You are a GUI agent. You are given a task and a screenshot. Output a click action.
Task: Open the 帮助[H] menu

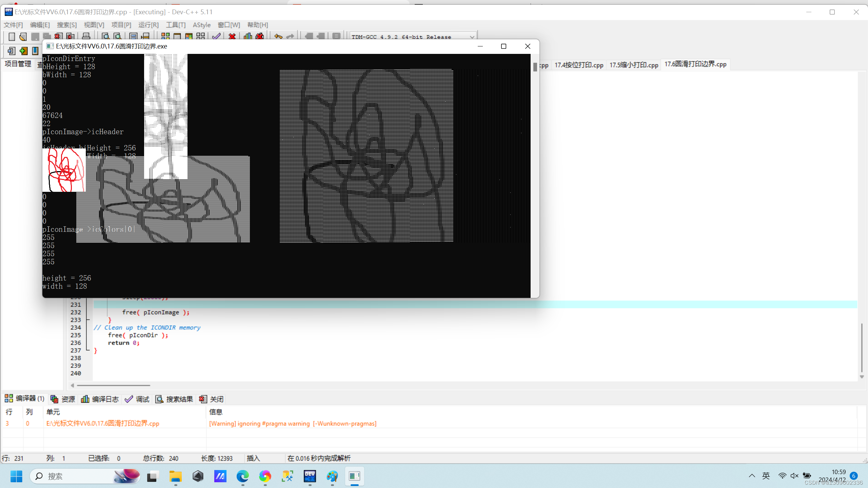click(258, 25)
